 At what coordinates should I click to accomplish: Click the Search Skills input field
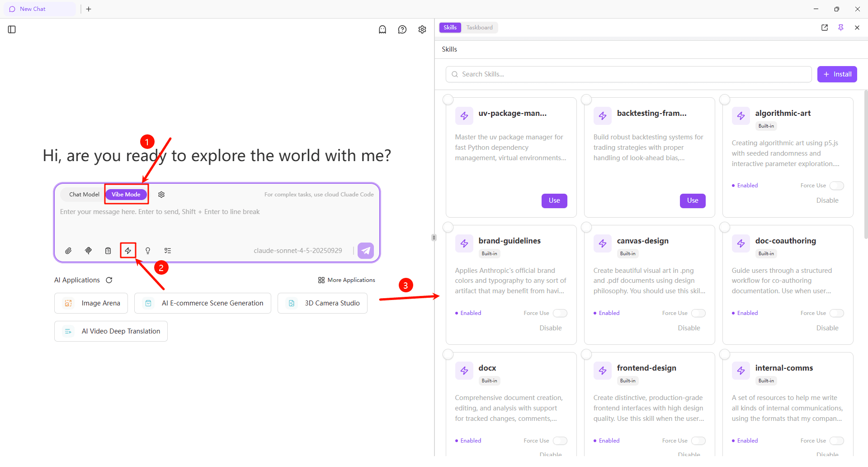tap(628, 74)
